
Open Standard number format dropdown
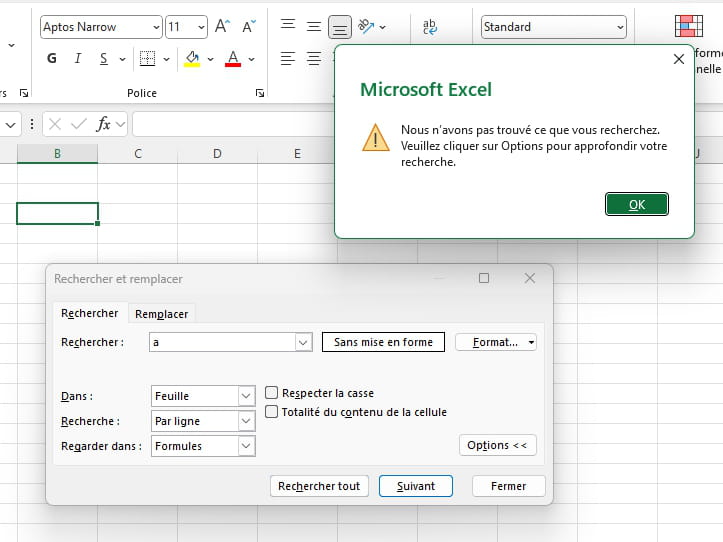click(x=620, y=27)
